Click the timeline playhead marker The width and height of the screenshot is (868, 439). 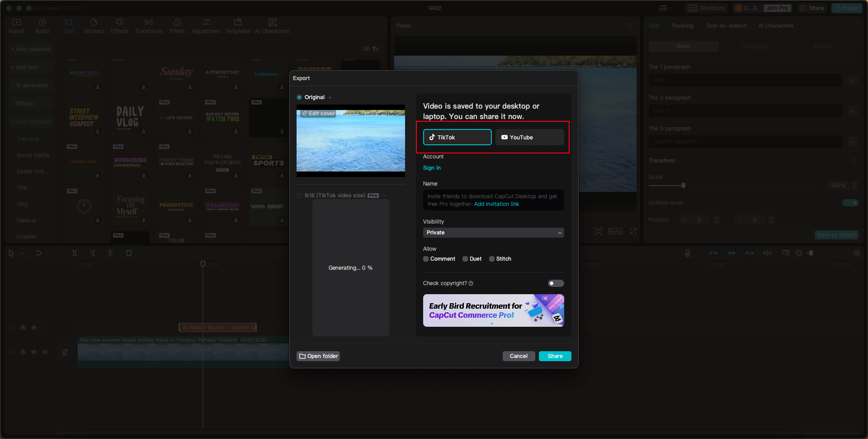203,264
